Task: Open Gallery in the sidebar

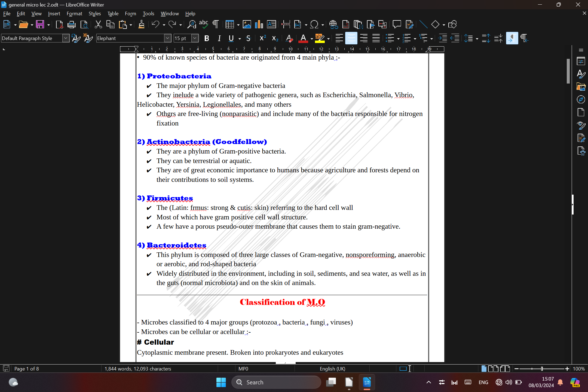Action: [x=581, y=87]
